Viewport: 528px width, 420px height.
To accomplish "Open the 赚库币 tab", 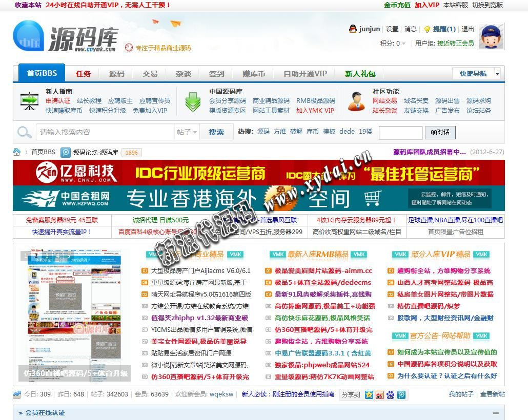I will coord(254,74).
